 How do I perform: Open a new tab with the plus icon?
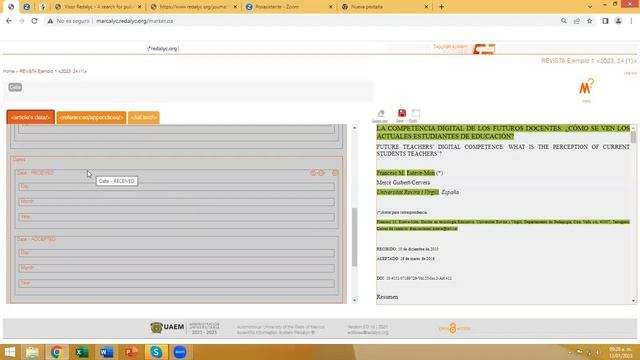441,7
